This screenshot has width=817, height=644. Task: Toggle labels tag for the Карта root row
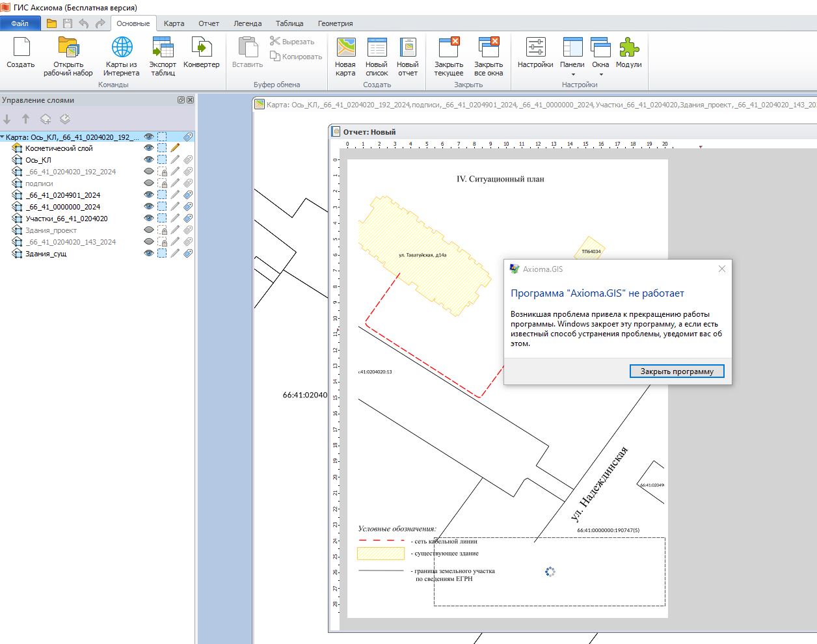(x=188, y=137)
